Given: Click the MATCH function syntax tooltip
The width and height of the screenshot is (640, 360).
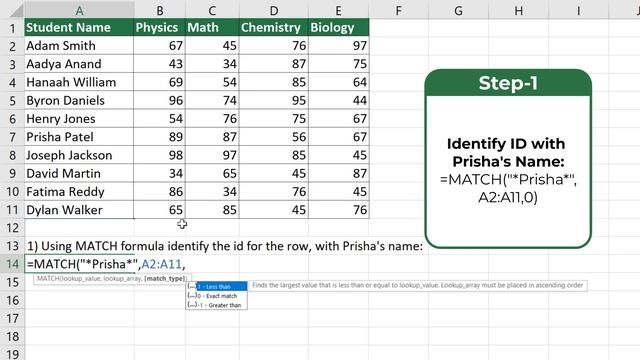Looking at the screenshot, I should [x=111, y=279].
